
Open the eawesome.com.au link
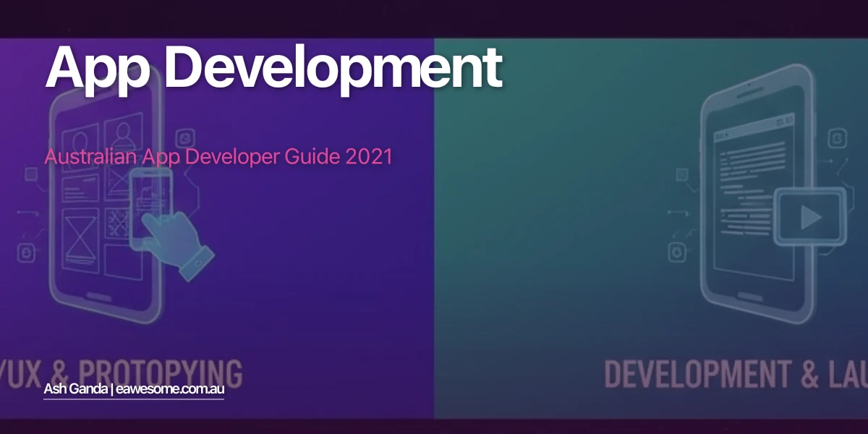(171, 389)
